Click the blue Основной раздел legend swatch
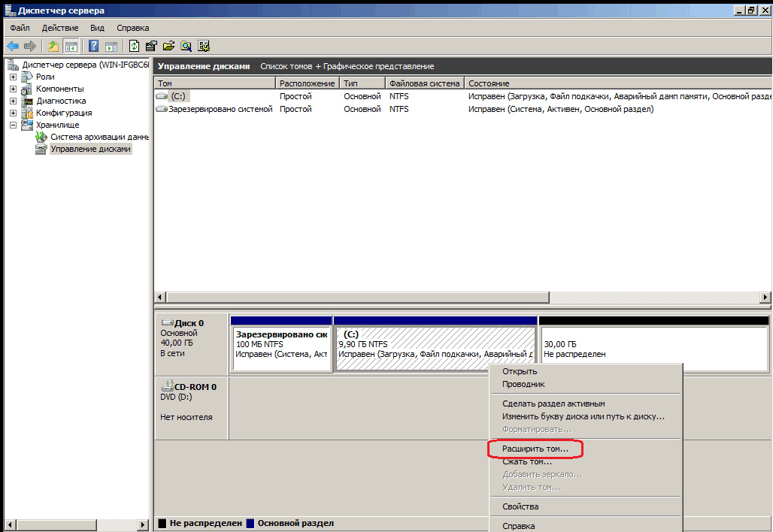This screenshot has height=532, width=773. pos(250,523)
